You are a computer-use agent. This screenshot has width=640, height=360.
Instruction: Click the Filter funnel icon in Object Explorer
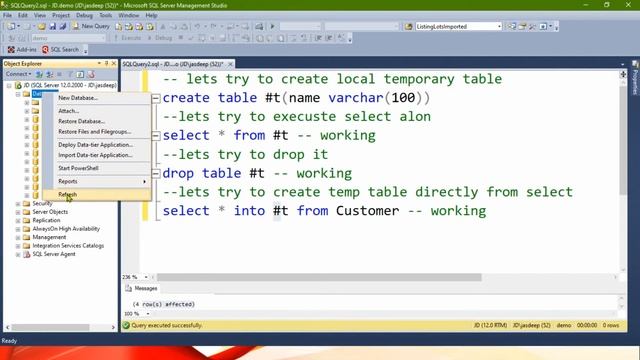click(70, 74)
